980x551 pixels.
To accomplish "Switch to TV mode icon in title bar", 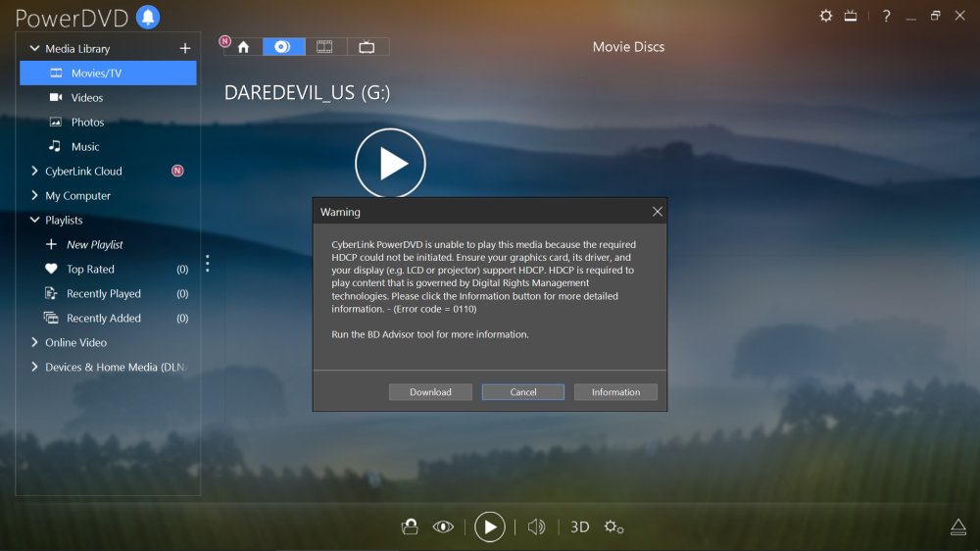I will [851, 16].
